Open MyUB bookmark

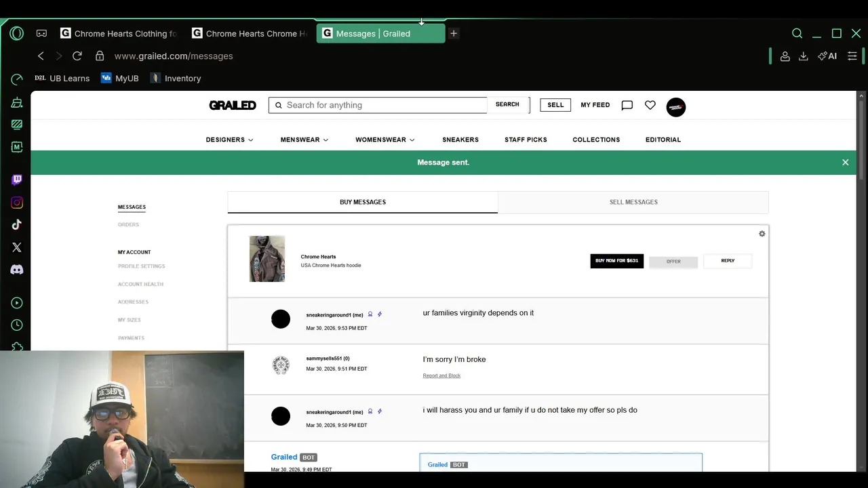(x=119, y=79)
